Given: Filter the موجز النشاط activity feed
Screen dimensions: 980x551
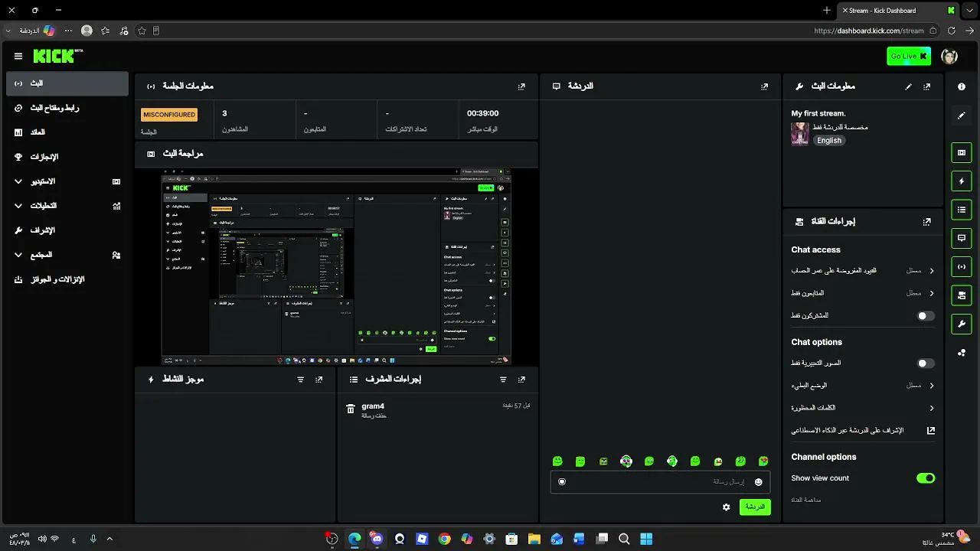Looking at the screenshot, I should 300,380.
